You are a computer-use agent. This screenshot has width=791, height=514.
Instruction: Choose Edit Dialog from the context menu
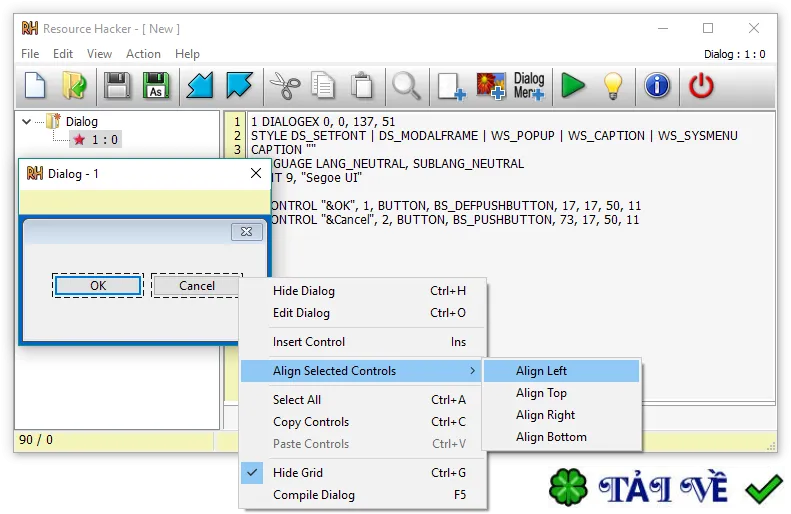click(x=363, y=313)
